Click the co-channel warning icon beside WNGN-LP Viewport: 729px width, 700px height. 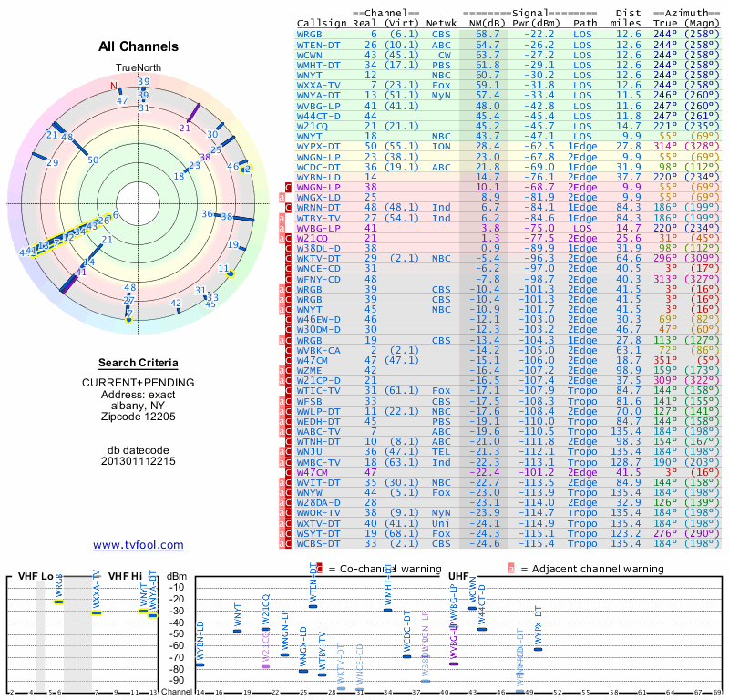(x=289, y=187)
